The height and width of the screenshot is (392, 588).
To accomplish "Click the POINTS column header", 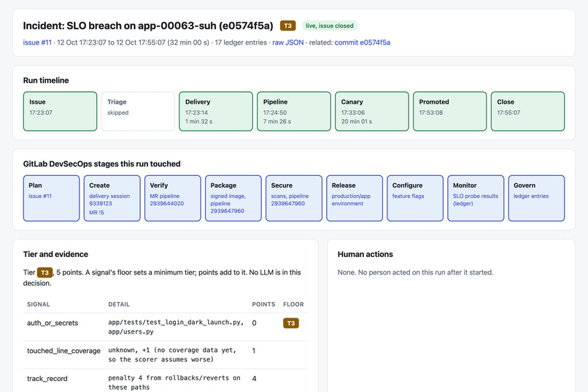I will click(x=263, y=304).
